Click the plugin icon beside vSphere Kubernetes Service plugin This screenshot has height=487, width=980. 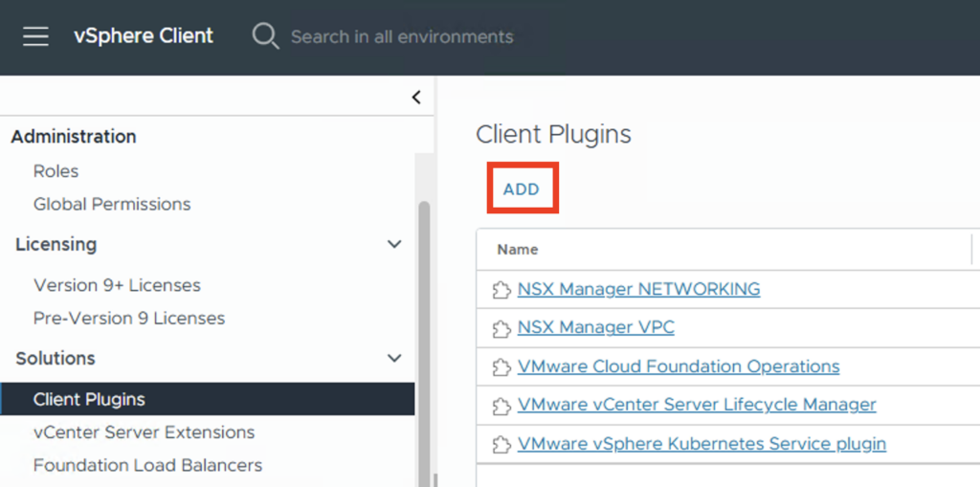pyautogui.click(x=501, y=445)
